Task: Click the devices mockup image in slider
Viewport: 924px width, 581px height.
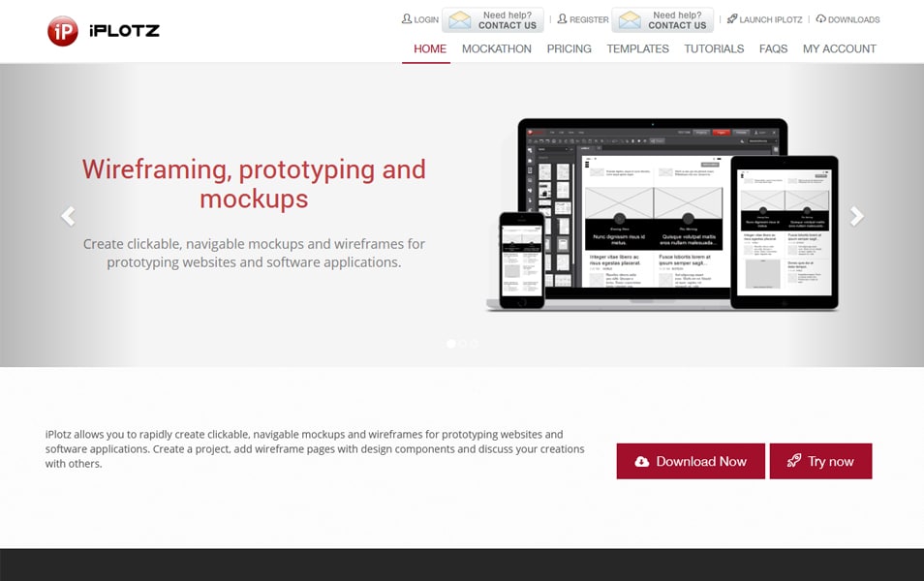Action: click(662, 215)
